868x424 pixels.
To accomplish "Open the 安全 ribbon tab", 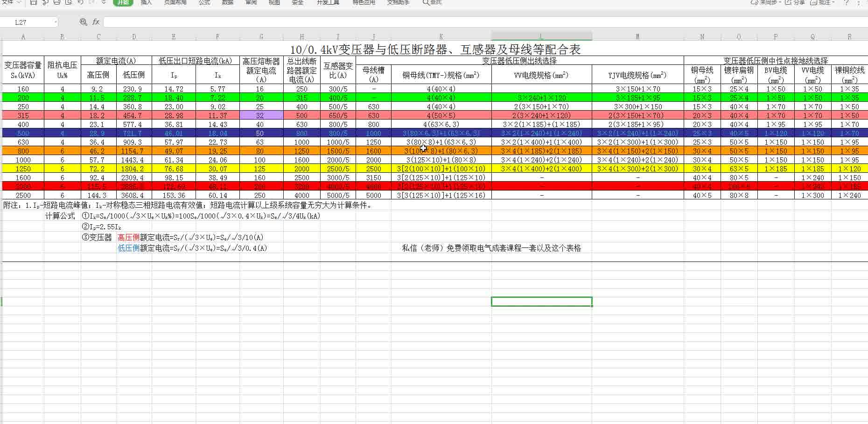I will [x=298, y=2].
